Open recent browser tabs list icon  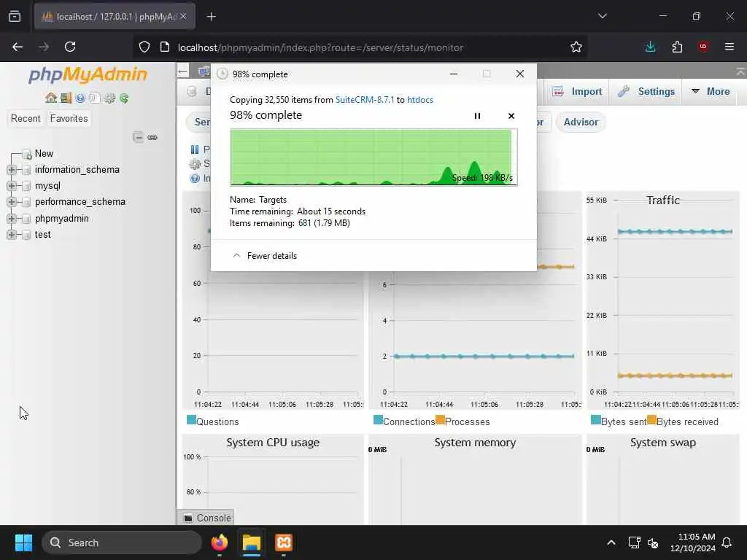[x=15, y=16]
